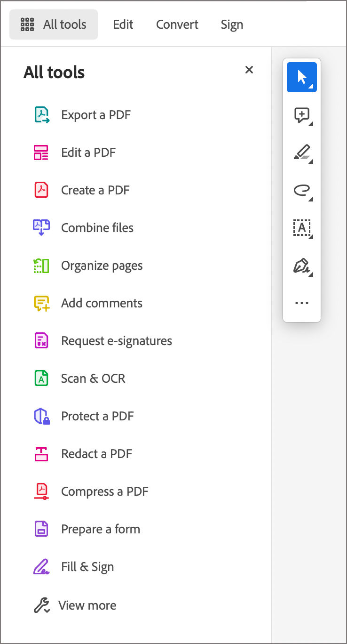Activate the selection arrow tool

tap(301, 77)
